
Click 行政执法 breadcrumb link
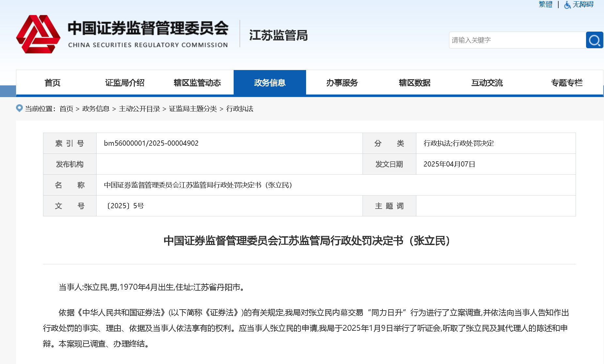(x=240, y=109)
